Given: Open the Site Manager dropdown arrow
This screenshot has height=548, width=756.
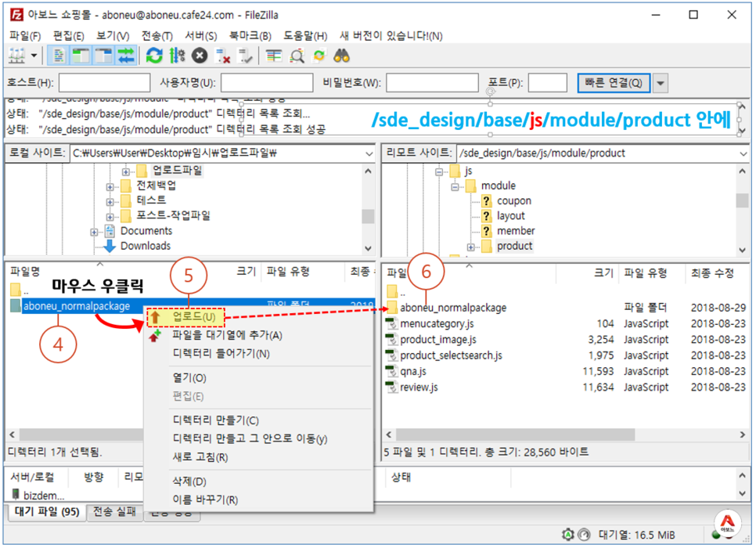Looking at the screenshot, I should point(34,56).
